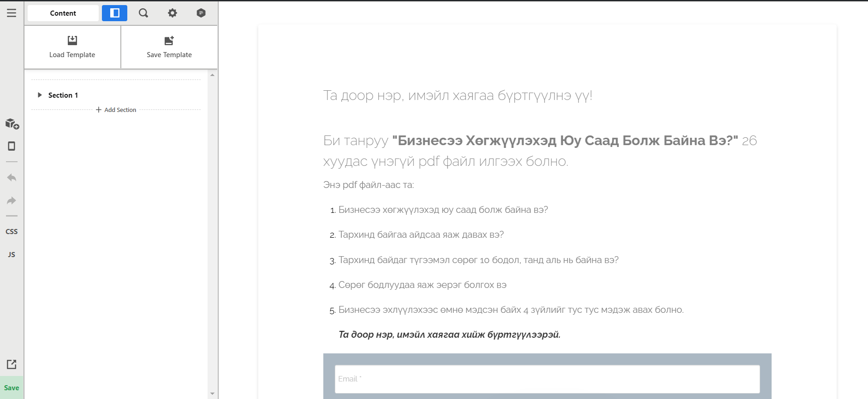The width and height of the screenshot is (868, 399).
Task: Open the search magnifier icon
Action: pos(143,13)
